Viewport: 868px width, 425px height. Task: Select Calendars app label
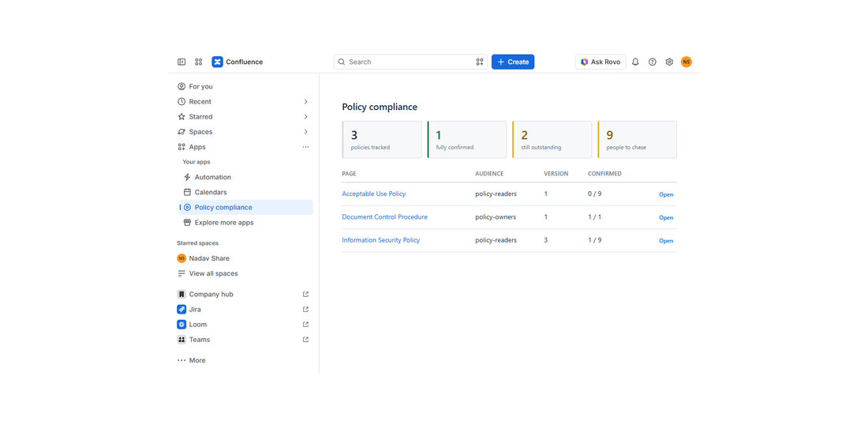pos(211,192)
